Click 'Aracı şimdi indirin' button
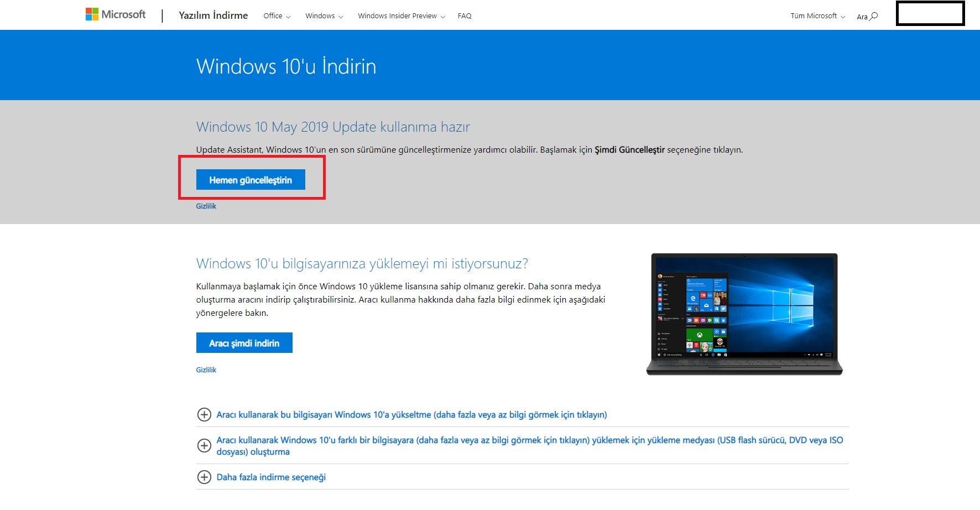 coord(244,343)
